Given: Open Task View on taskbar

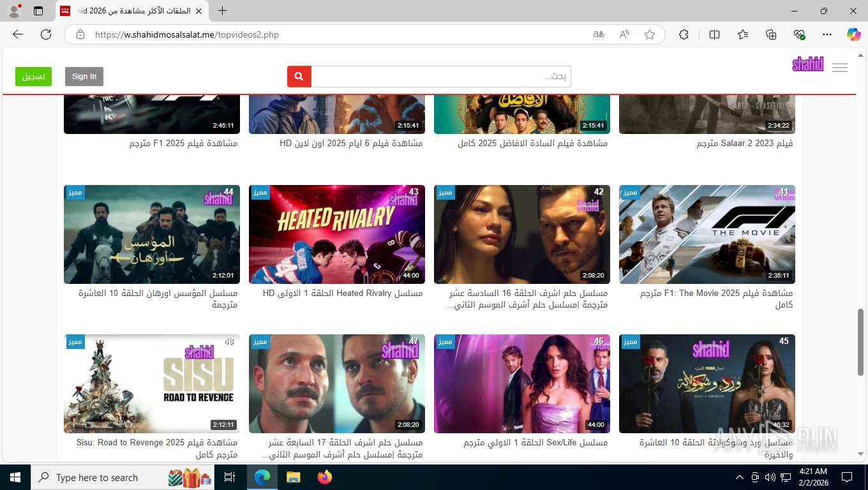Looking at the screenshot, I should (x=230, y=477).
